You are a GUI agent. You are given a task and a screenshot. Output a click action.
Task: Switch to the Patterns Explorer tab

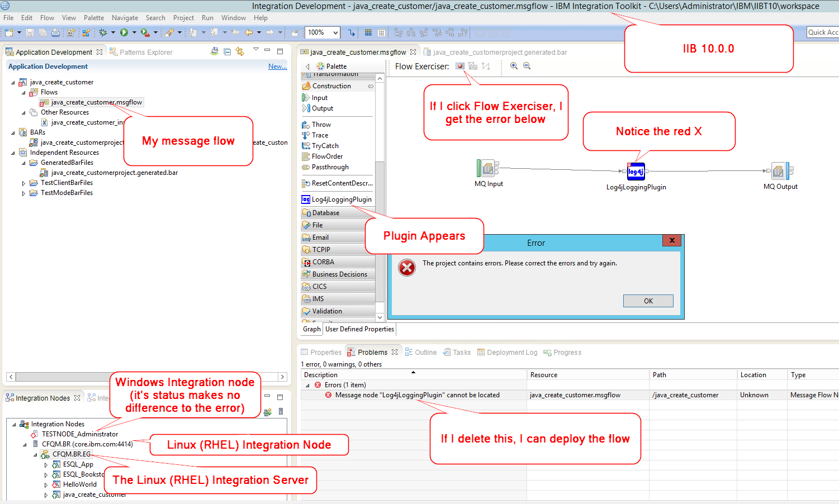pyautogui.click(x=141, y=52)
